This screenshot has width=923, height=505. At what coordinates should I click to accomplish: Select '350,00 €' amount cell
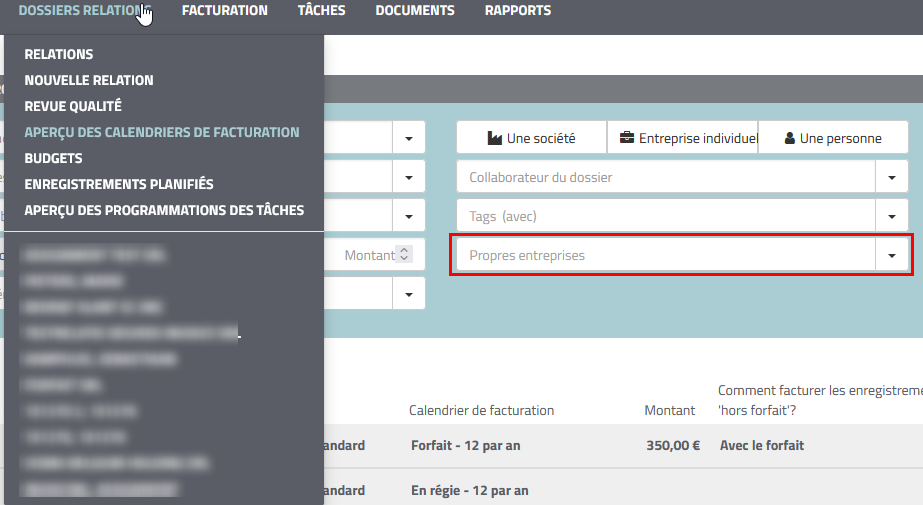coord(673,446)
